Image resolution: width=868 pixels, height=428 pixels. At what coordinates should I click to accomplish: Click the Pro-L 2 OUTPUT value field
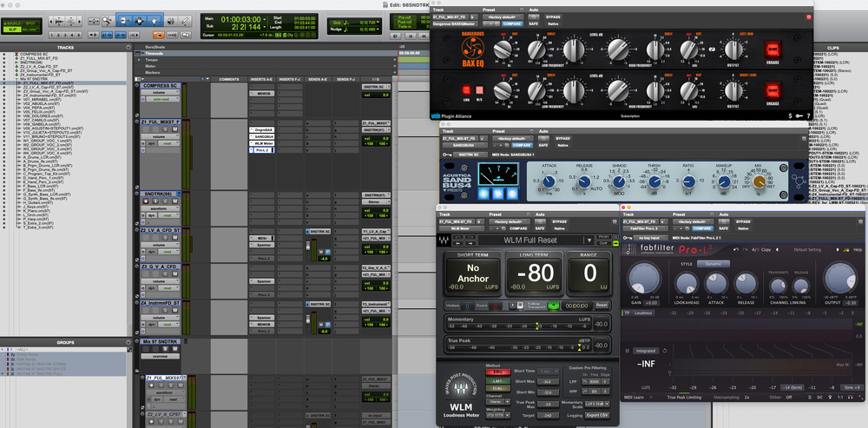tap(851, 303)
